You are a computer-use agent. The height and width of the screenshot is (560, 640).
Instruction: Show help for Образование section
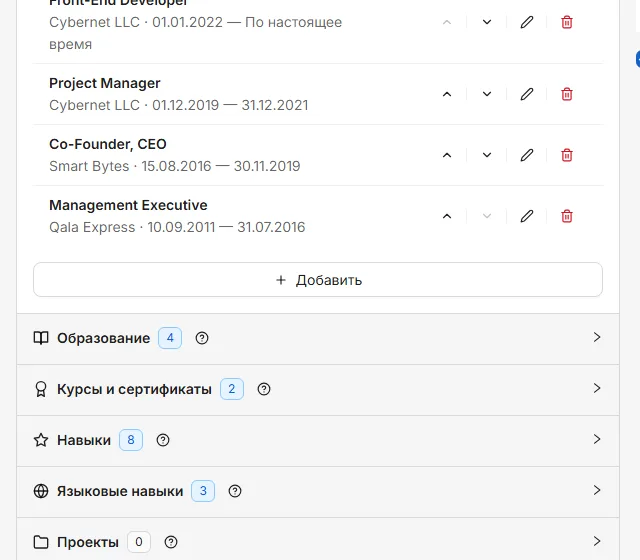coord(202,338)
